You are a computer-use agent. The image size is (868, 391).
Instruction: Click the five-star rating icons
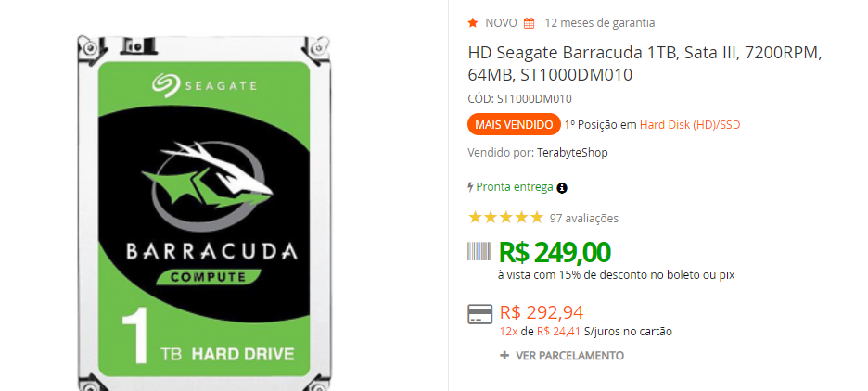click(505, 218)
